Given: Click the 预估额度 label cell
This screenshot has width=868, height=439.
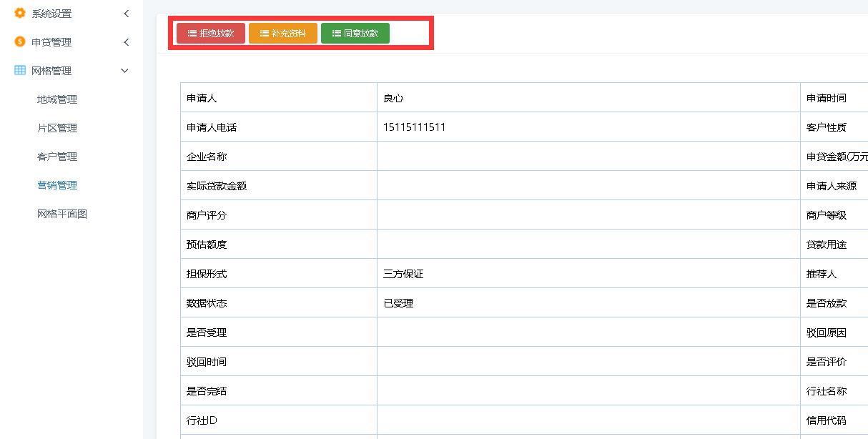Looking at the screenshot, I should [279, 244].
